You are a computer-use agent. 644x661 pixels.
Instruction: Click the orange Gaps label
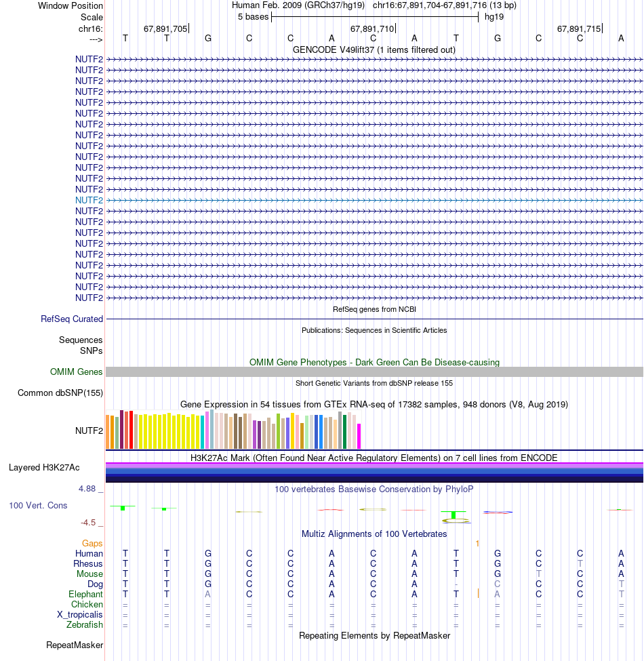(92, 544)
